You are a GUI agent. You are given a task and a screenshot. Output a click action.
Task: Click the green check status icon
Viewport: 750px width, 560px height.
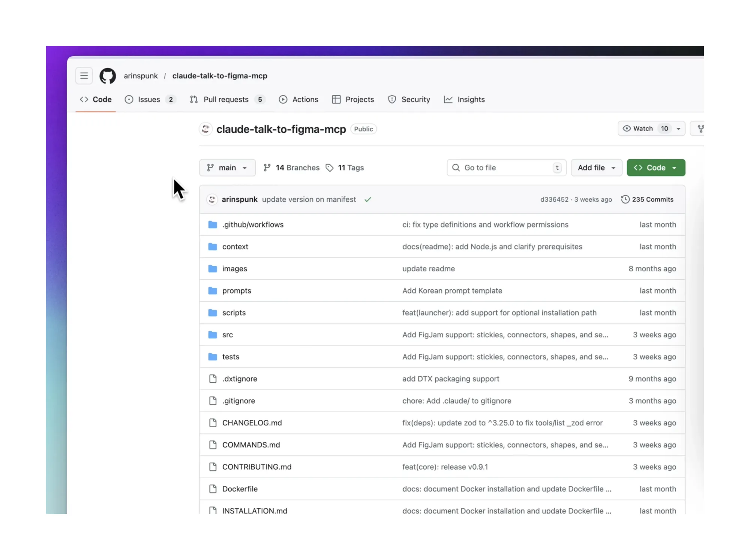[x=368, y=199]
